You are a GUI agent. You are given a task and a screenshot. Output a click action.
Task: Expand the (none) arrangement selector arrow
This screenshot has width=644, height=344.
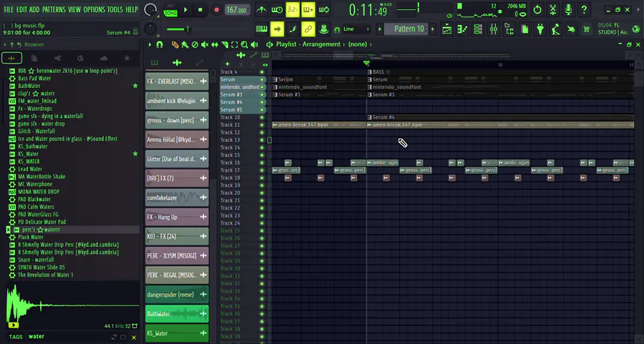point(371,44)
